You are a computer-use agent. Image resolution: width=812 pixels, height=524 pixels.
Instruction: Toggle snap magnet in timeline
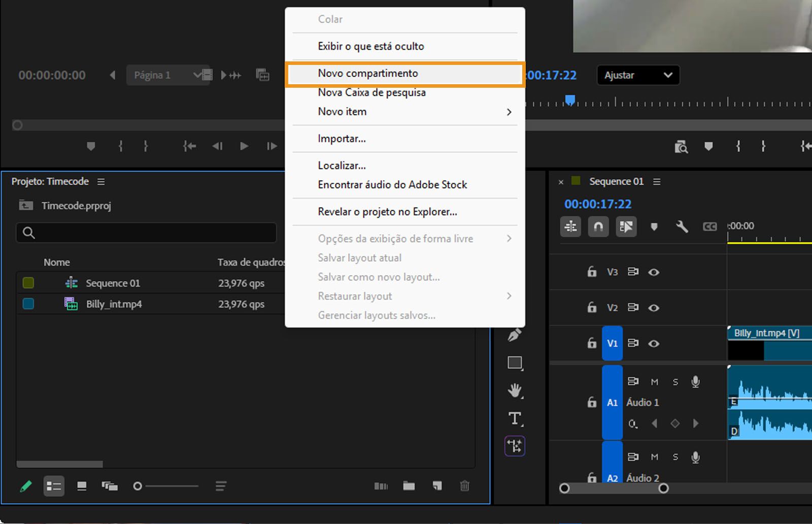point(598,227)
